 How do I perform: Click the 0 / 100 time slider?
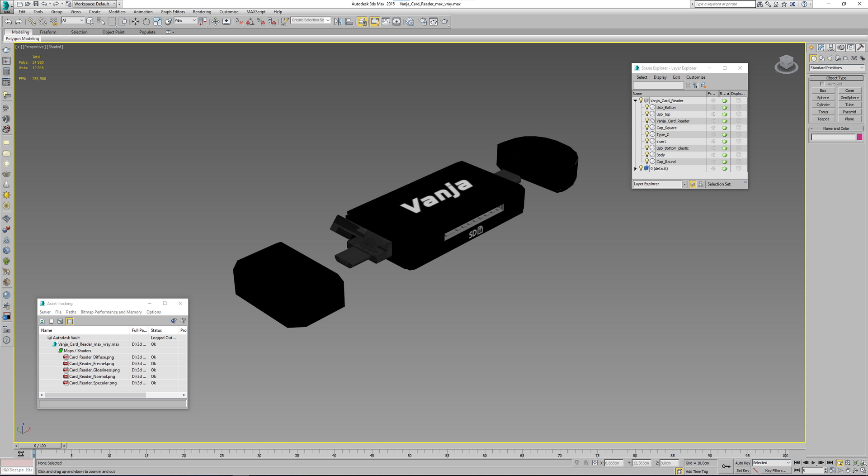(40, 446)
